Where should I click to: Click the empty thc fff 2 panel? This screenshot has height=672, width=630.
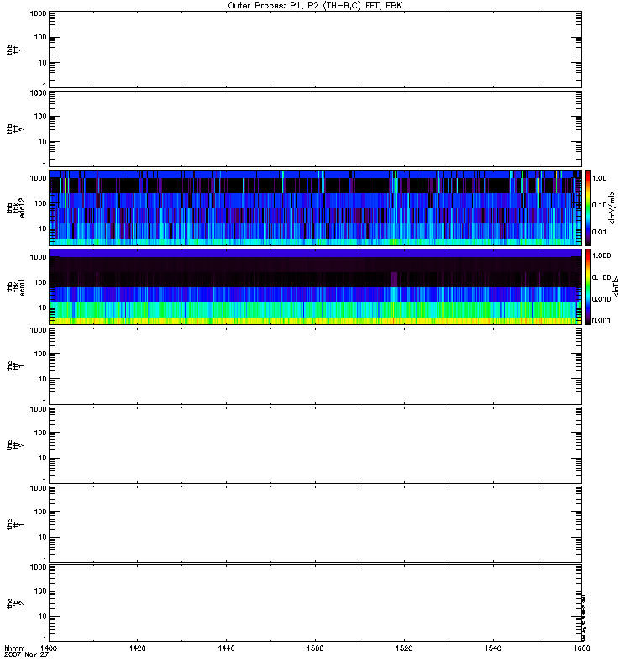315,444
